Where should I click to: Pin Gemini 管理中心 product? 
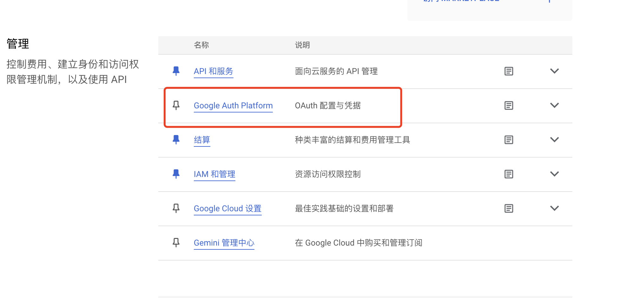pyautogui.click(x=176, y=242)
